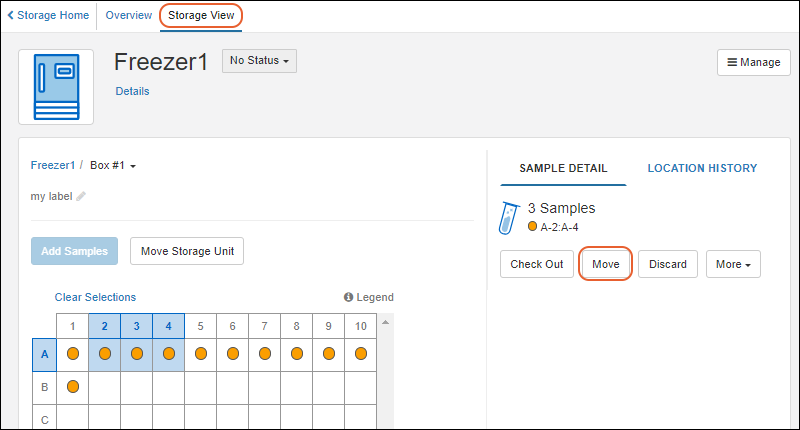Go back to Storage Home
Screen dimensions: 800x430
49,15
